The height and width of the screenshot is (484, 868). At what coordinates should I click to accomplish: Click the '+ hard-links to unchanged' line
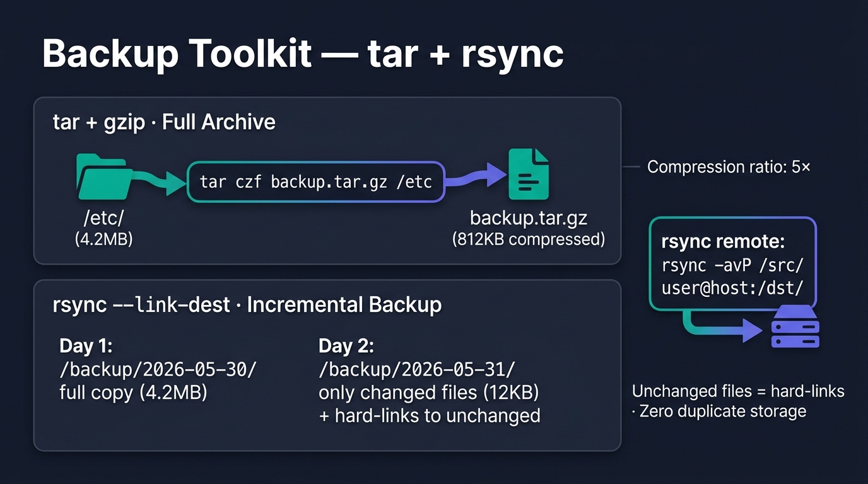[x=430, y=416]
